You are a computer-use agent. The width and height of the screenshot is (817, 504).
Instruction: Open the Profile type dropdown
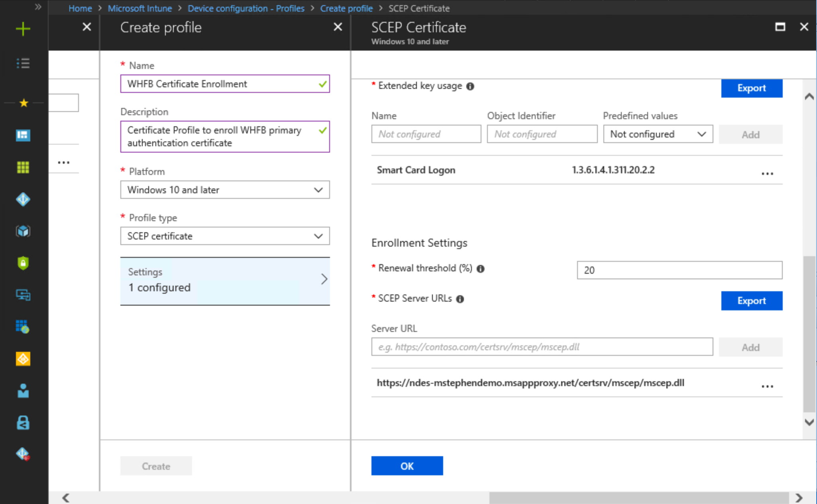(x=225, y=236)
